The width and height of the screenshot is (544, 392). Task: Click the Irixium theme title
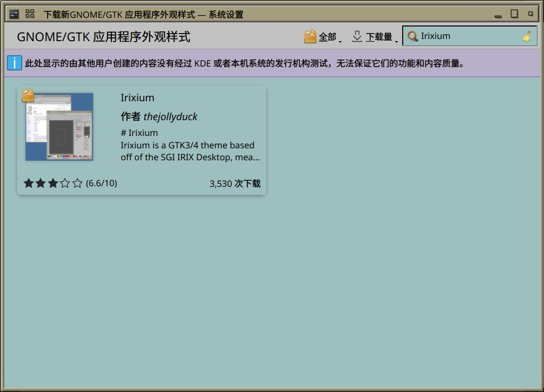point(137,98)
